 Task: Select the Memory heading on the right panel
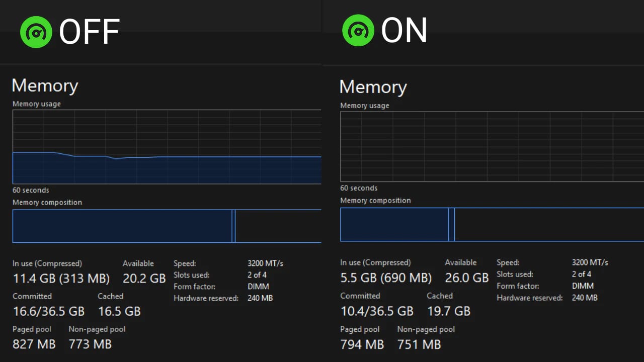(373, 87)
